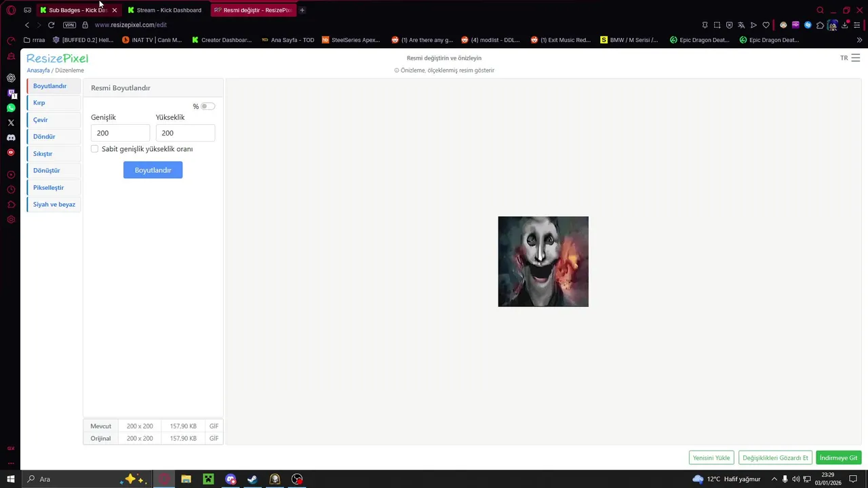
Task: Open the extensions puzzle icon
Action: point(820,25)
